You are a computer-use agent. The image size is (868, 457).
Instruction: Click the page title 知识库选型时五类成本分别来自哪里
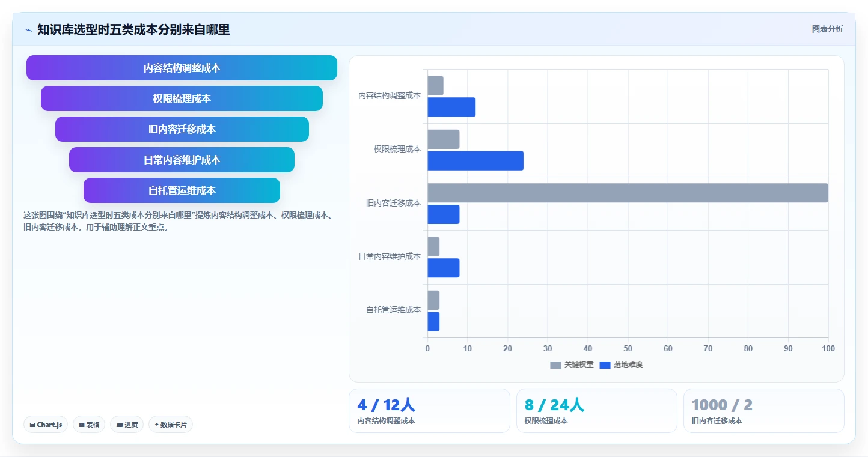point(133,29)
